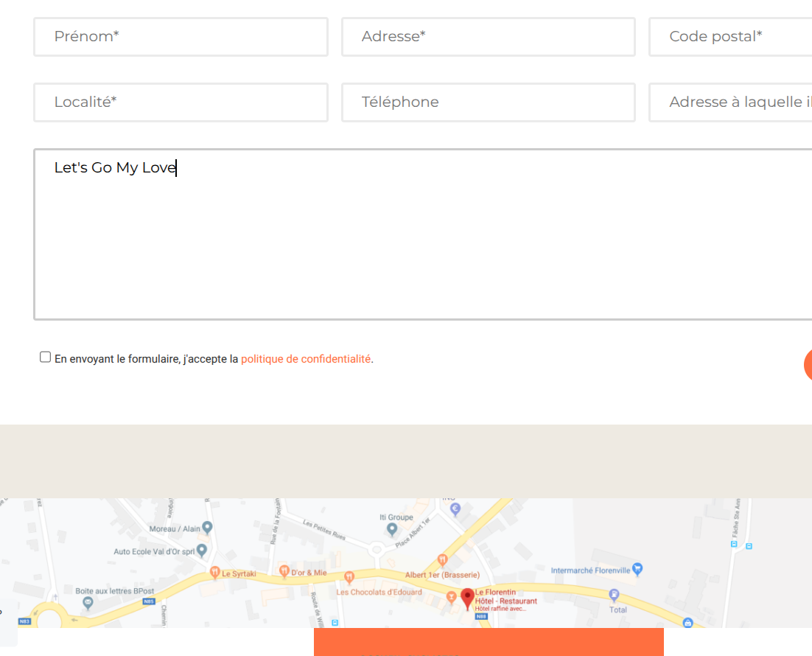Click the message textarea with Let's Go My Love

pyautogui.click(x=422, y=234)
